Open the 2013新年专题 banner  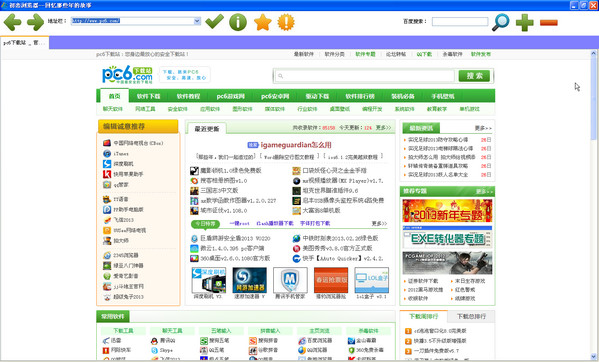tap(447, 210)
